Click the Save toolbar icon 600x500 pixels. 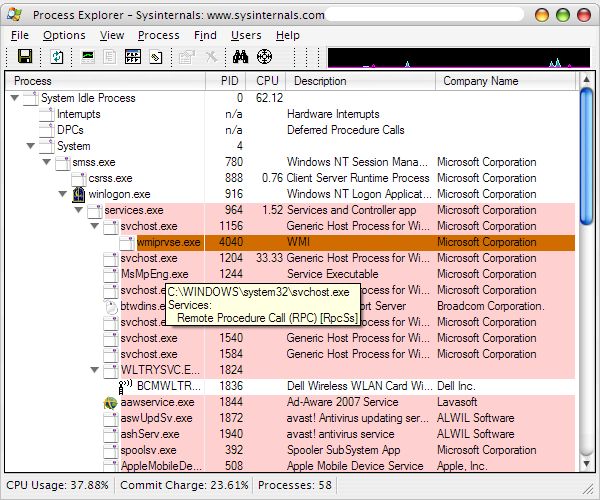pos(25,57)
